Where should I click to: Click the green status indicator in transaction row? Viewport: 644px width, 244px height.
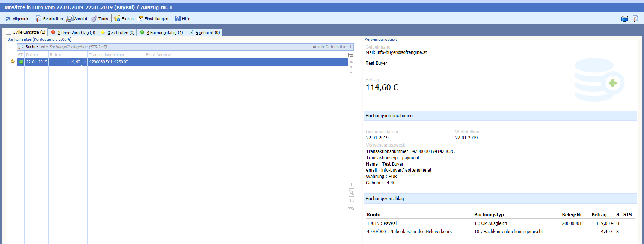coord(21,62)
